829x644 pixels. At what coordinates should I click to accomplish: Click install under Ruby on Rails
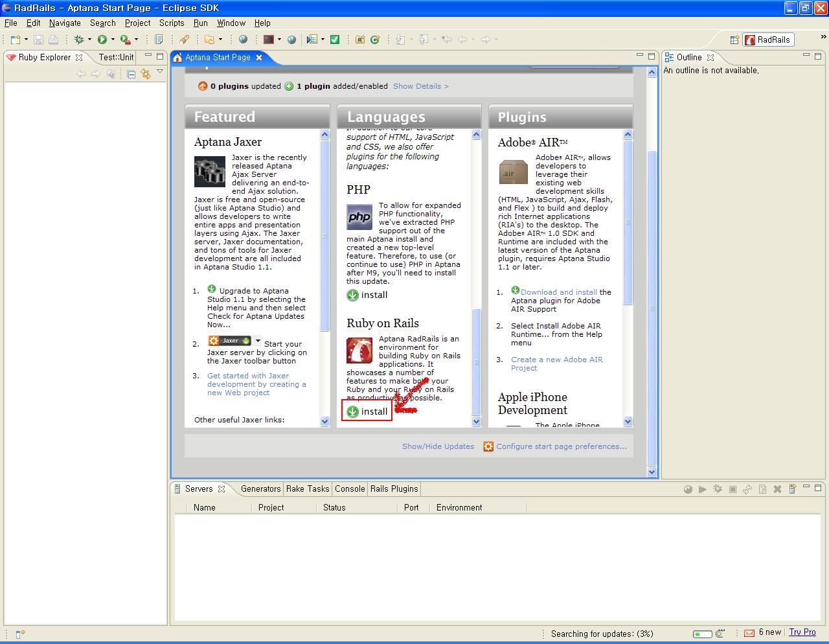click(x=367, y=411)
